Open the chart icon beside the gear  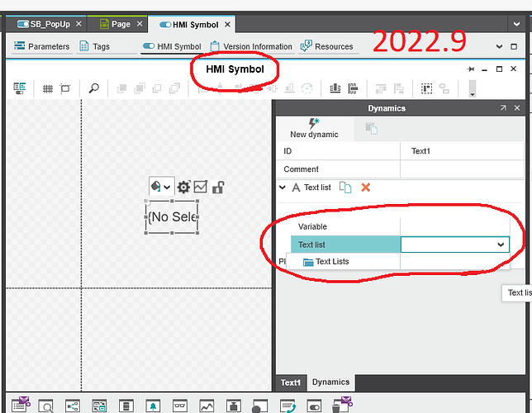[201, 188]
